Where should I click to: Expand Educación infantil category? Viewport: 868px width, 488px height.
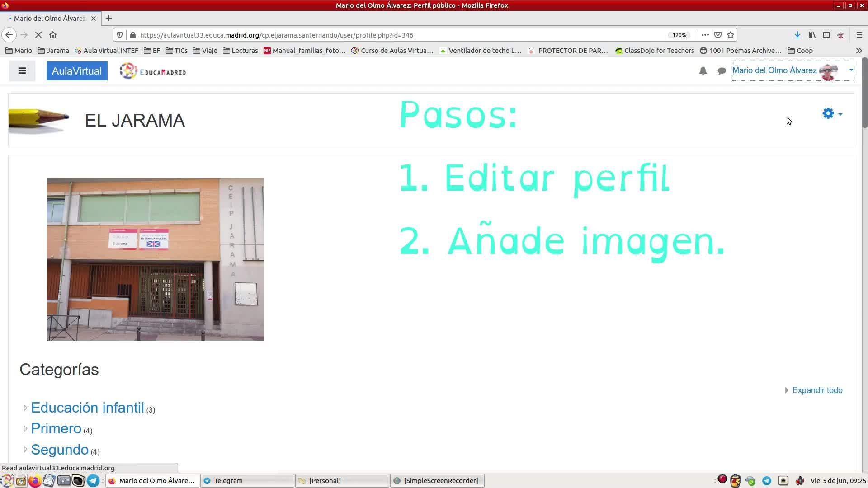[x=26, y=408]
